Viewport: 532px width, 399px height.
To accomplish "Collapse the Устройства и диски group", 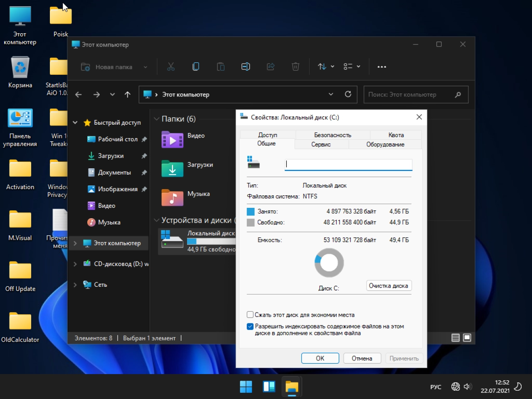I will click(x=157, y=220).
